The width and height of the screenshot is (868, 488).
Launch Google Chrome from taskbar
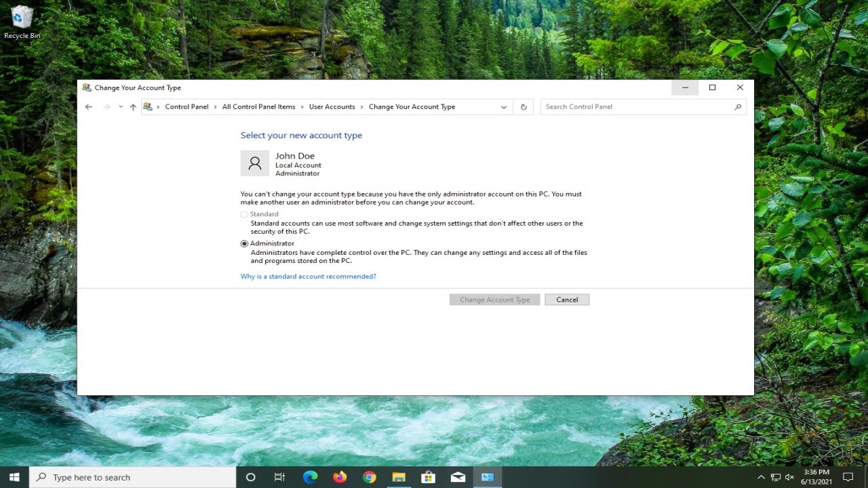[x=369, y=477]
